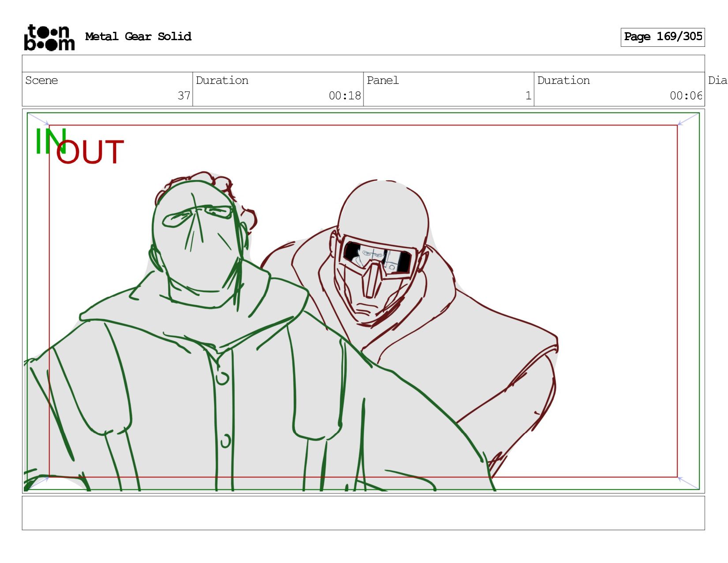Click the storyboard panel thumbnail drawing
Image resolution: width=728 pixels, height=563 pixels.
[x=363, y=301]
